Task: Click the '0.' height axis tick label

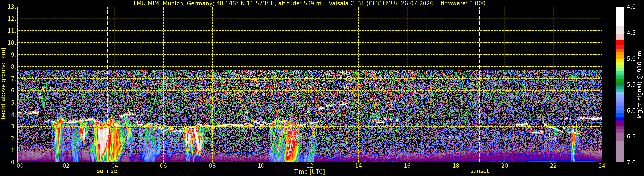Action: click(x=13, y=162)
